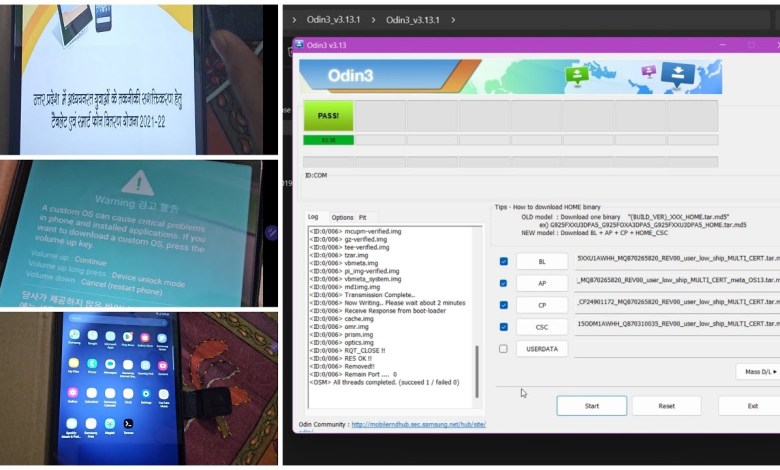Click the CSC firmware file path field
Image resolution: width=780 pixels, height=470 pixels.
click(x=677, y=327)
